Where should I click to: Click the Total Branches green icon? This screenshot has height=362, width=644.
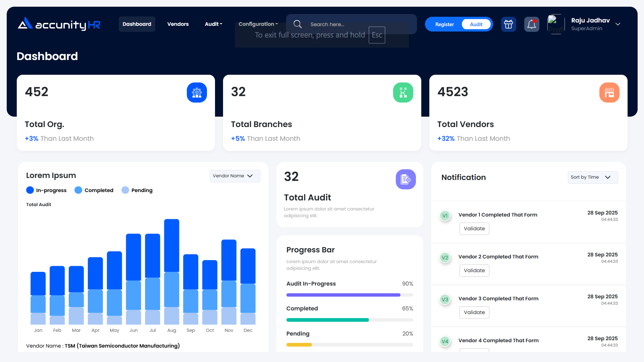(403, 93)
